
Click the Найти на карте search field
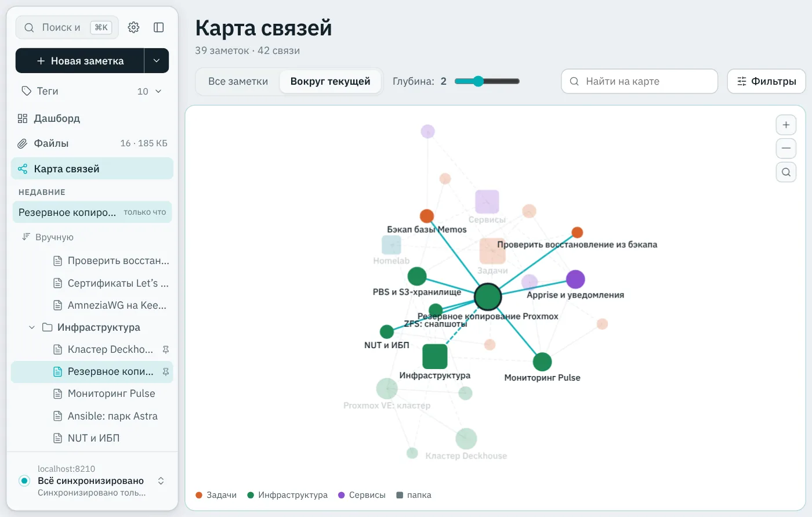(639, 81)
